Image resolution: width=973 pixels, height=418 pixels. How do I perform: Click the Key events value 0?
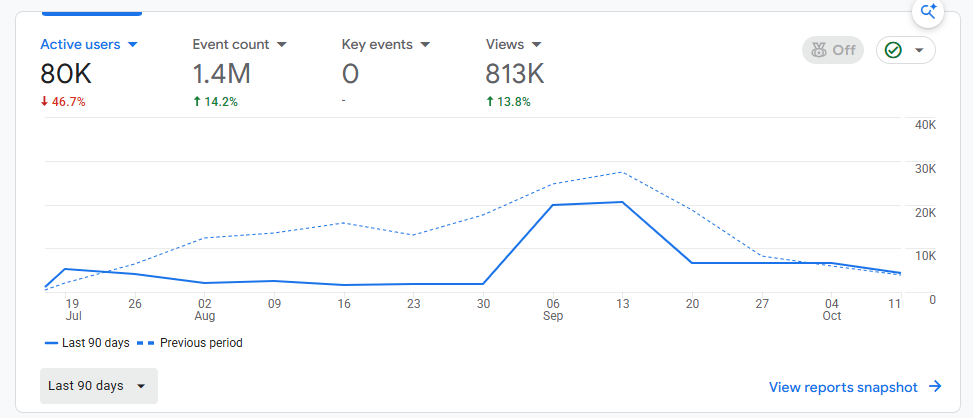350,74
